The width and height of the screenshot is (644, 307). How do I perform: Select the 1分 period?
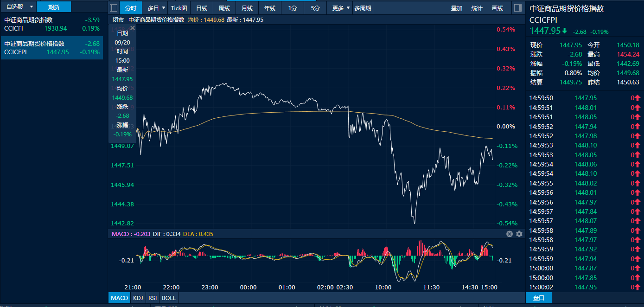[x=293, y=8]
